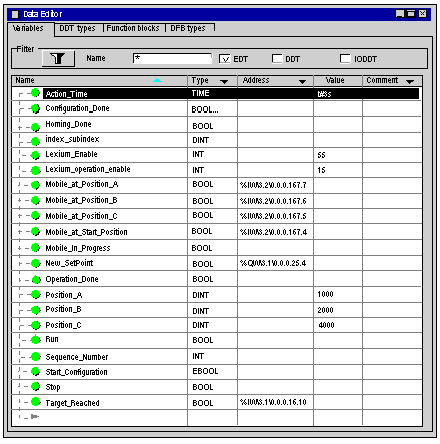
Task: Click the Name filter input field
Action: pyautogui.click(x=172, y=58)
